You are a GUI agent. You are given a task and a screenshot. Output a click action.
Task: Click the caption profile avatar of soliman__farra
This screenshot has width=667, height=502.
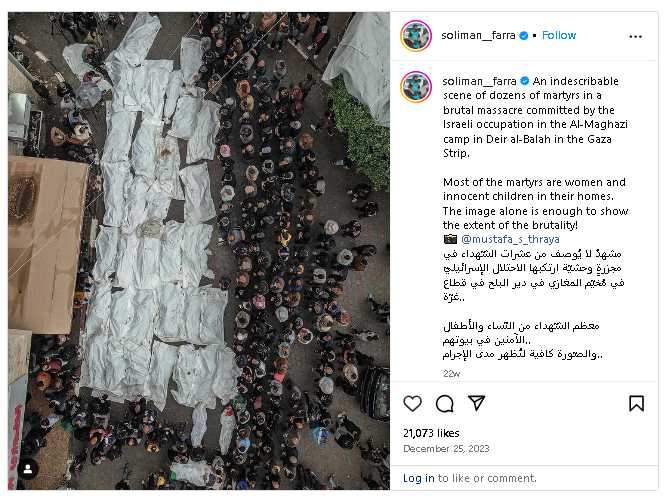[416, 87]
